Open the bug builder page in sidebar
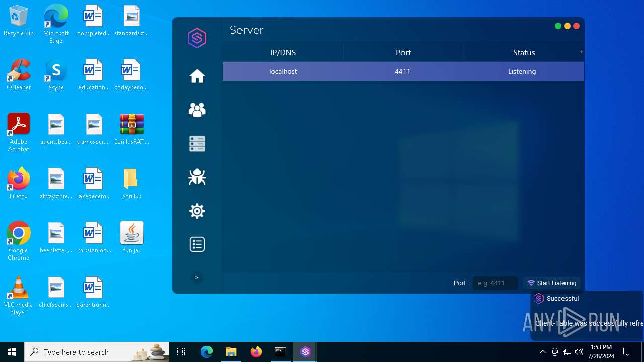This screenshot has width=644, height=362. point(197,177)
